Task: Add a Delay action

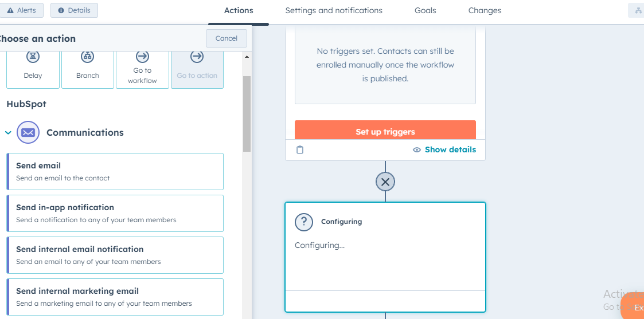Action: (33, 70)
